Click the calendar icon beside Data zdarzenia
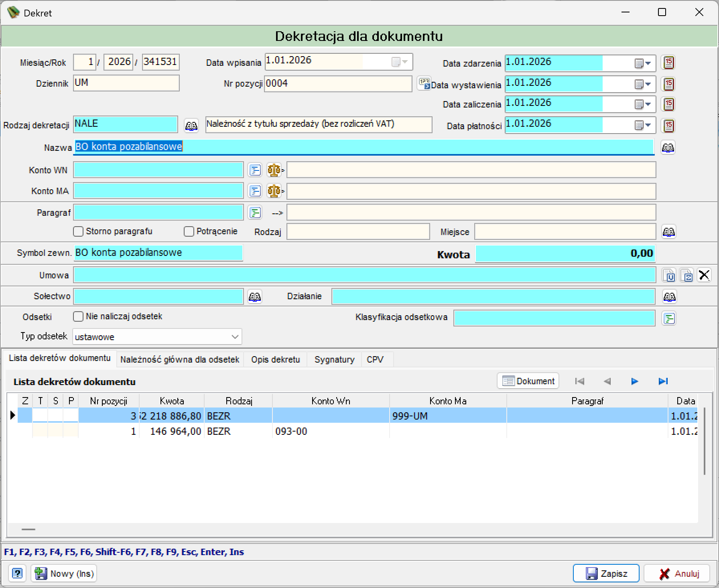 click(668, 63)
